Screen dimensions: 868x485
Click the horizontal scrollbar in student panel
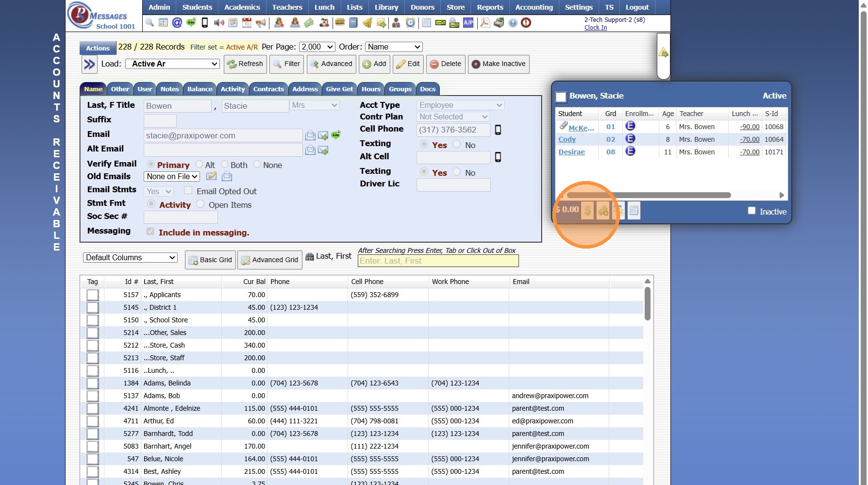tap(649, 195)
